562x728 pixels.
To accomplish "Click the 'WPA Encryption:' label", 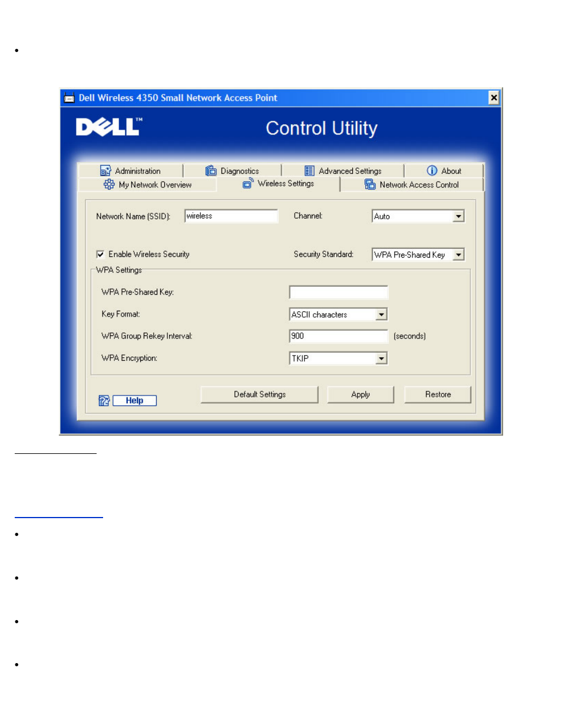I will 129,358.
